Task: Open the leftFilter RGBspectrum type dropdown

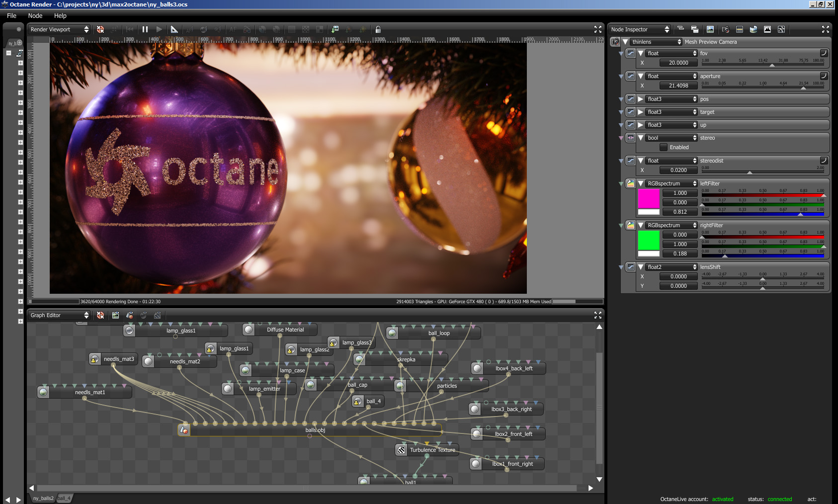Action: 671,183
